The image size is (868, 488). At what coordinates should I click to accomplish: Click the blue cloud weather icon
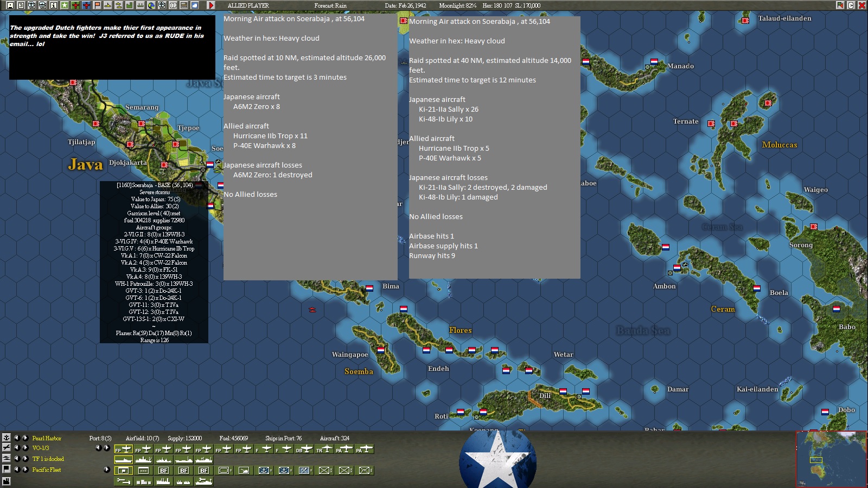tap(194, 5)
